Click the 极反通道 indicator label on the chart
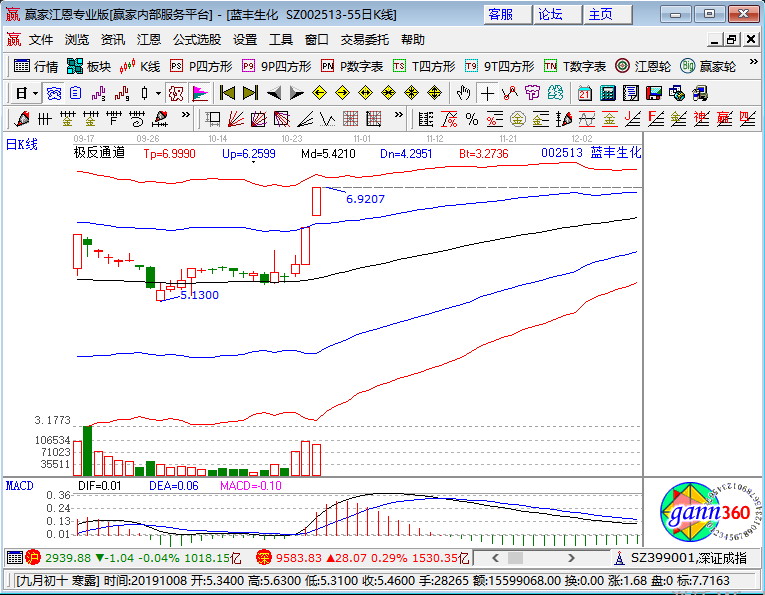This screenshot has width=765, height=595. click(x=99, y=154)
